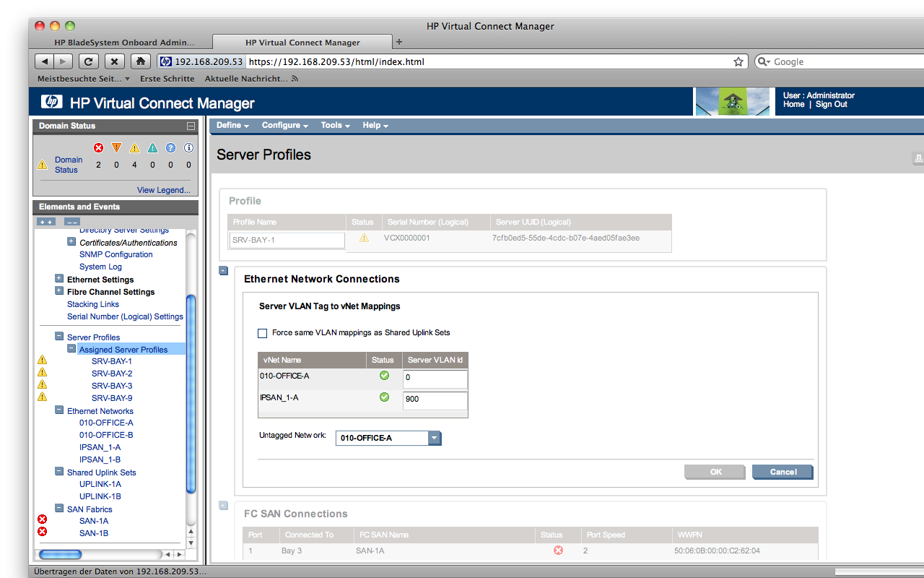Click Sign Out link

pyautogui.click(x=832, y=104)
